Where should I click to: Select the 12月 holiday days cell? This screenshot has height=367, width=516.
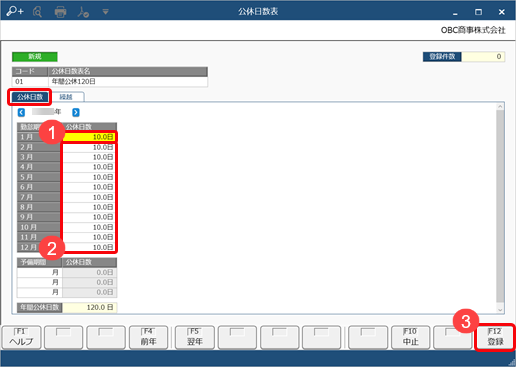(x=89, y=247)
